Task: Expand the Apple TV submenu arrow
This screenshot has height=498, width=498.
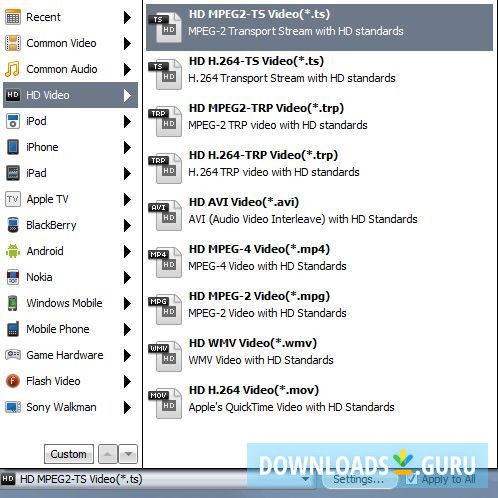Action: tap(127, 199)
